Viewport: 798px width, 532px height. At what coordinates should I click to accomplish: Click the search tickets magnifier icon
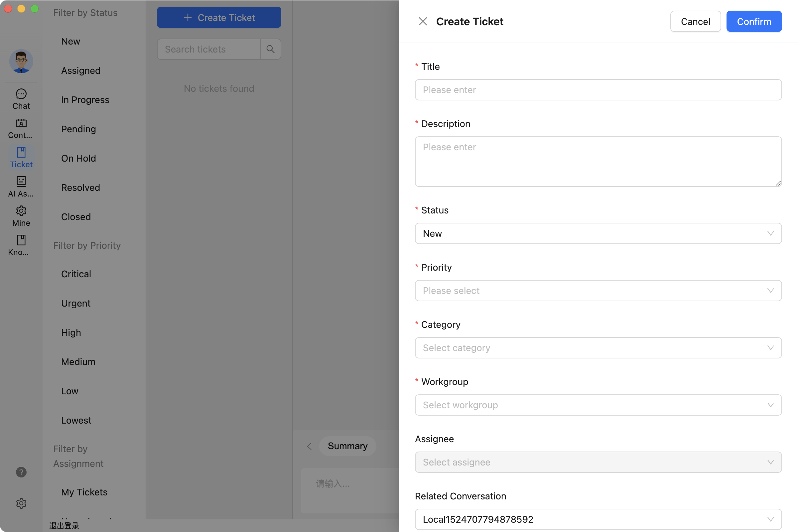point(270,49)
